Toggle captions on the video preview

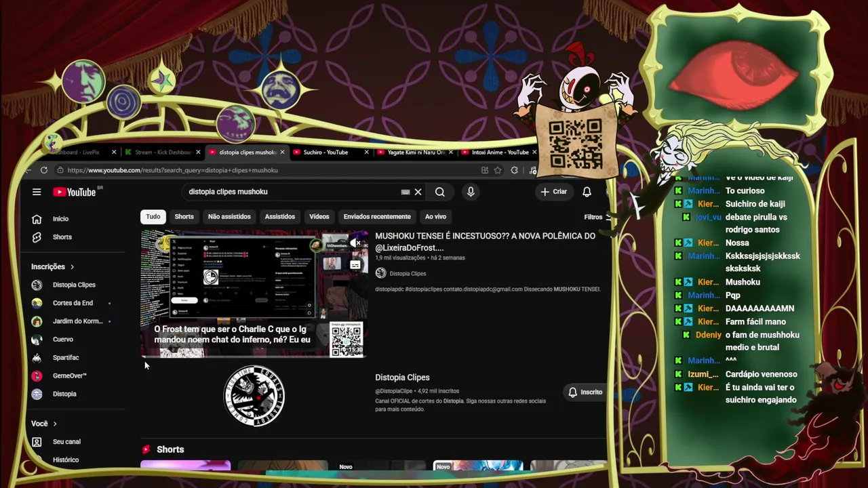(355, 265)
